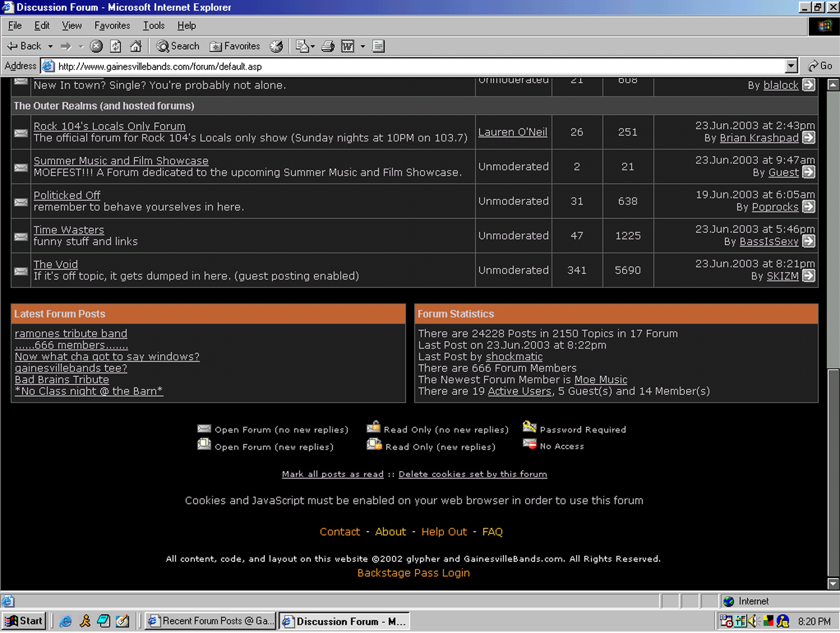840x633 pixels.
Task: Open the Edit menu
Action: pyautogui.click(x=42, y=26)
